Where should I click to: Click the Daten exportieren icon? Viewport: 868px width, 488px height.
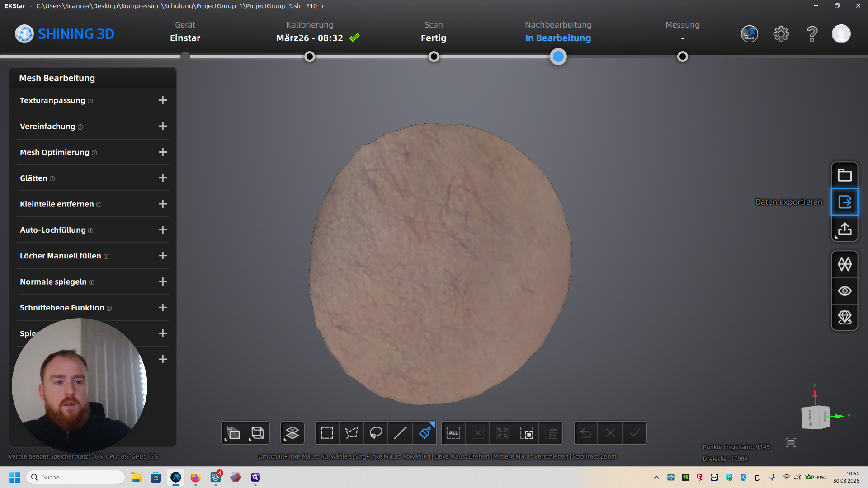tap(844, 202)
